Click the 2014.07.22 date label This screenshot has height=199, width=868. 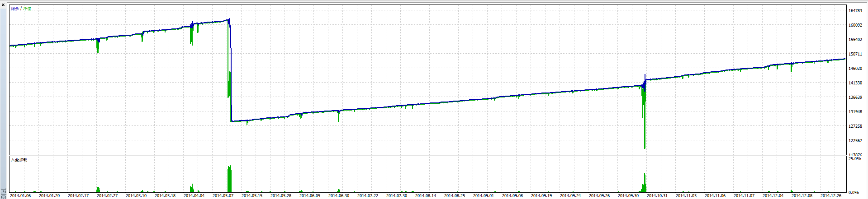(368, 196)
